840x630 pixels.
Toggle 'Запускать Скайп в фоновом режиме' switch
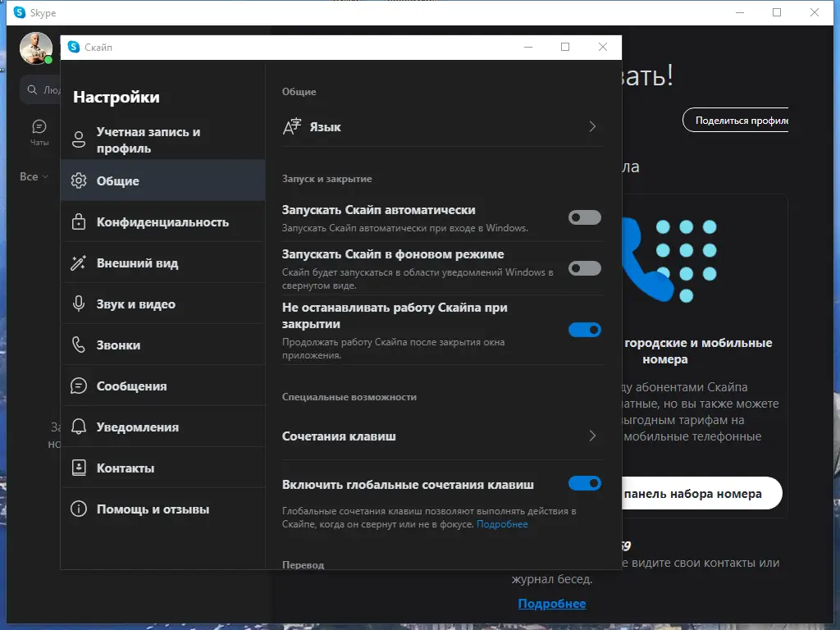pos(584,268)
